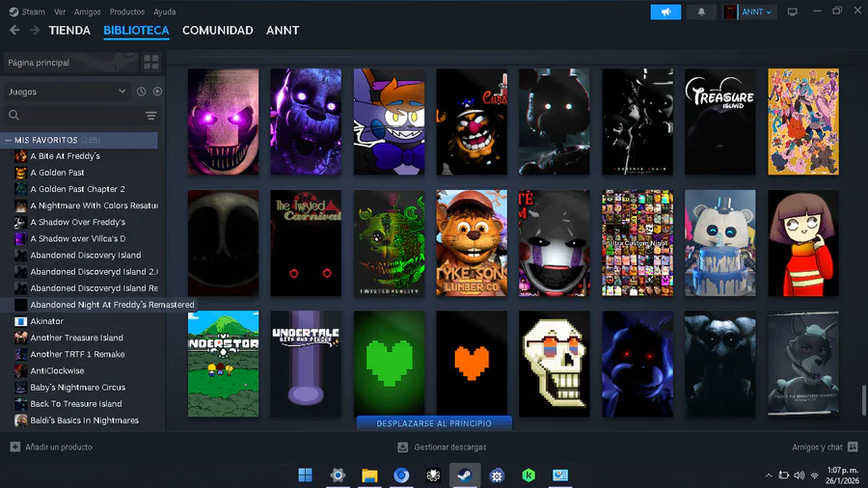The image size is (868, 488).
Task: Open the Amigos y chat icon
Action: [854, 447]
